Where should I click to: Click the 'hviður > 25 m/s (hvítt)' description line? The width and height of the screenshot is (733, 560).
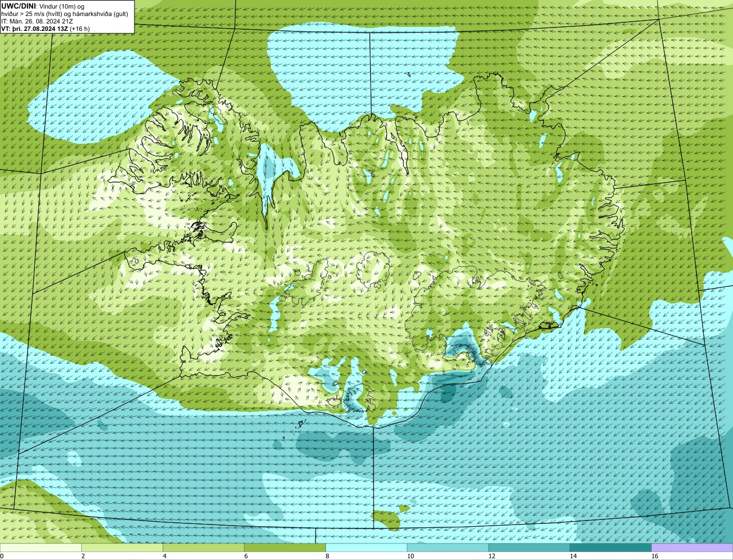pyautogui.click(x=66, y=13)
